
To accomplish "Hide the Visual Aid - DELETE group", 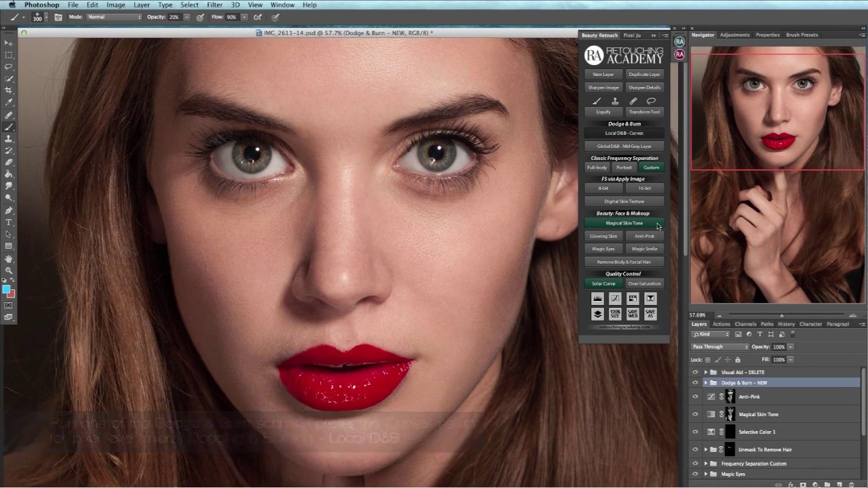I will 695,372.
